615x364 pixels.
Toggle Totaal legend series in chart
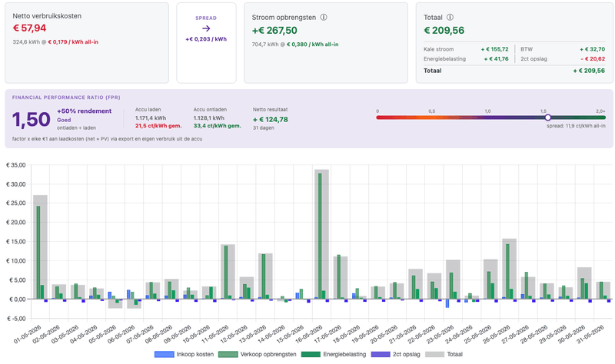click(444, 354)
